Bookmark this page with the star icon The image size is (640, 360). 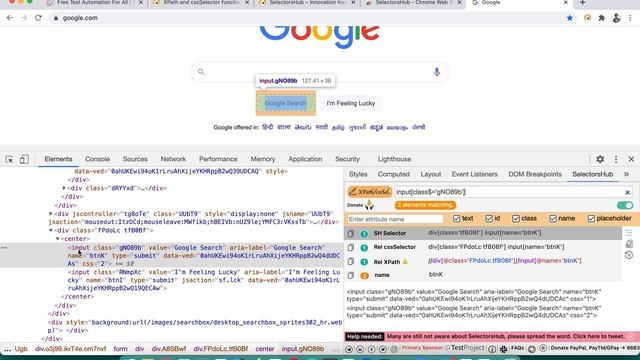pyautogui.click(x=569, y=18)
